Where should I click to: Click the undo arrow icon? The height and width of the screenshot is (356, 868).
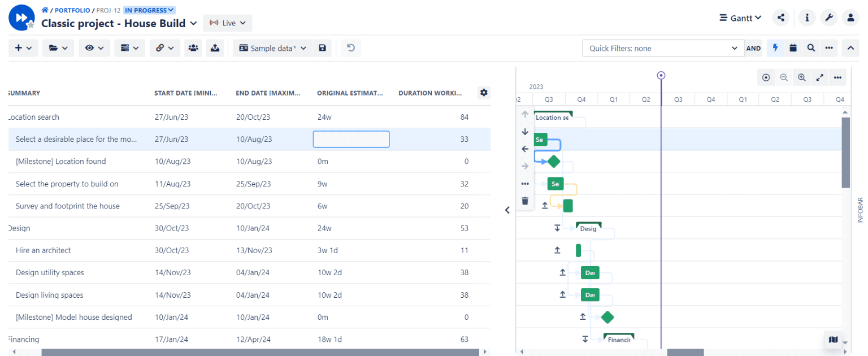[x=351, y=48]
